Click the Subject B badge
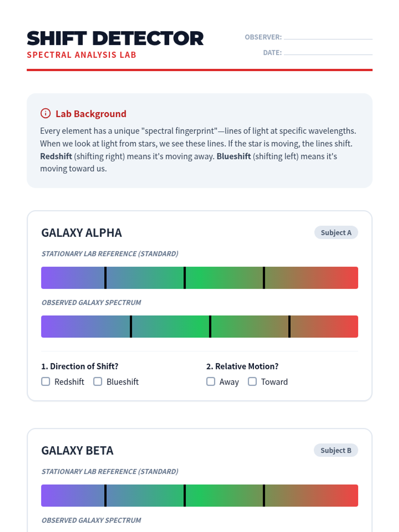 [335, 450]
